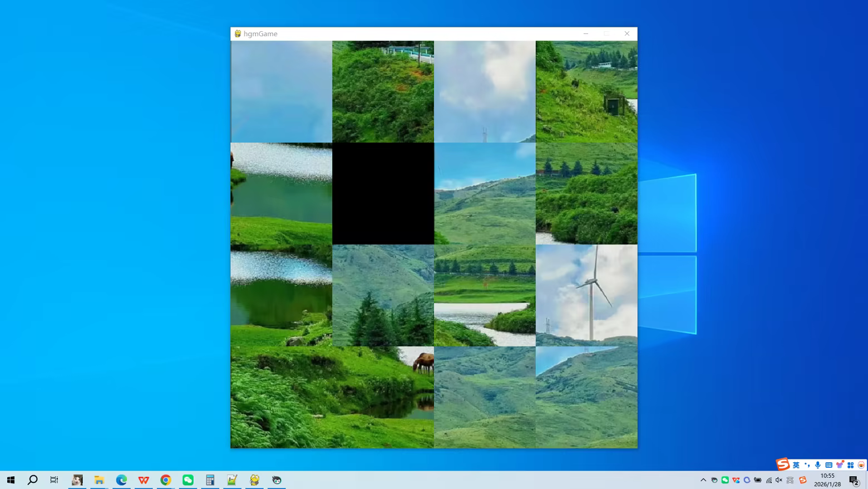This screenshot has height=489, width=868.
Task: Open Microsoft Edge from the taskbar
Action: pyautogui.click(x=121, y=480)
